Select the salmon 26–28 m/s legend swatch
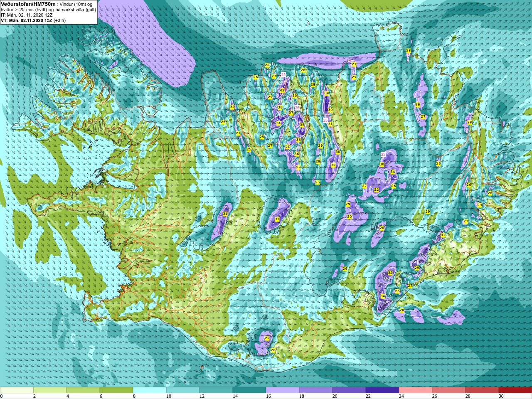 pos(449,390)
